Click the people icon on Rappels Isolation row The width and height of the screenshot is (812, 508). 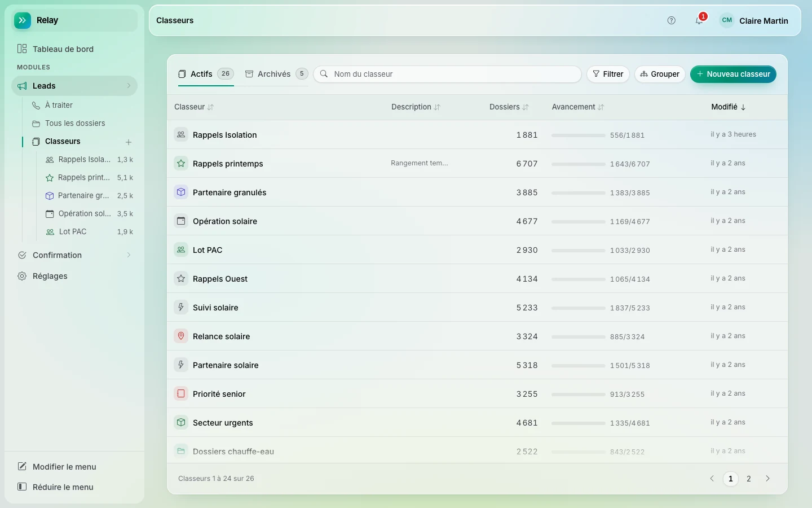click(181, 134)
